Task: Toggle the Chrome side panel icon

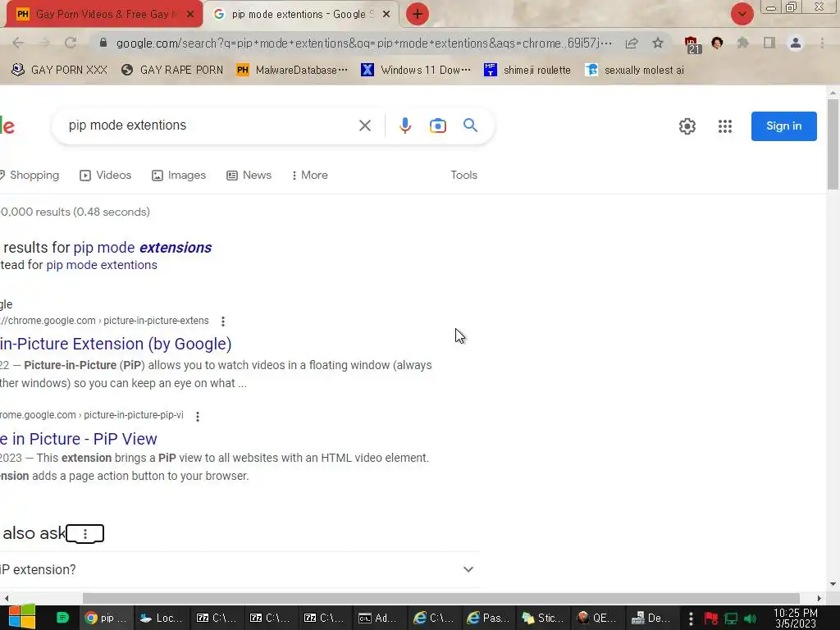Action: tap(769, 43)
